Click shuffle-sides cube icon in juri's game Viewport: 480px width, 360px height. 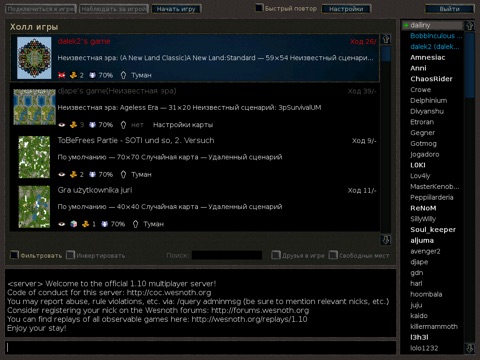tap(74, 224)
